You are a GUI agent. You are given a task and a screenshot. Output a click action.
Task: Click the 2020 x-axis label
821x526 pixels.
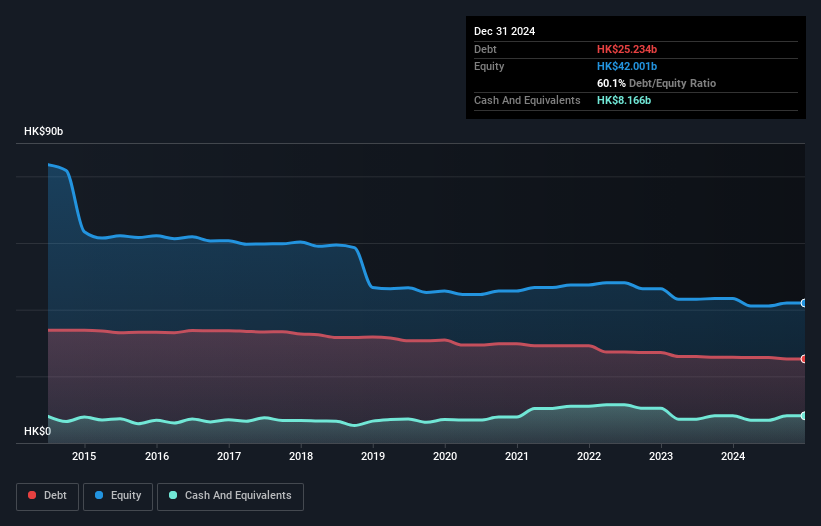[x=445, y=456]
